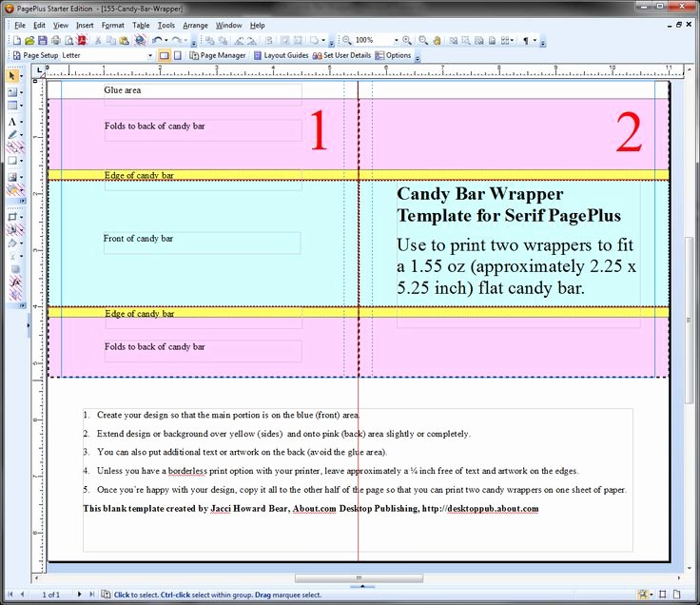Undo the last action

point(157,41)
